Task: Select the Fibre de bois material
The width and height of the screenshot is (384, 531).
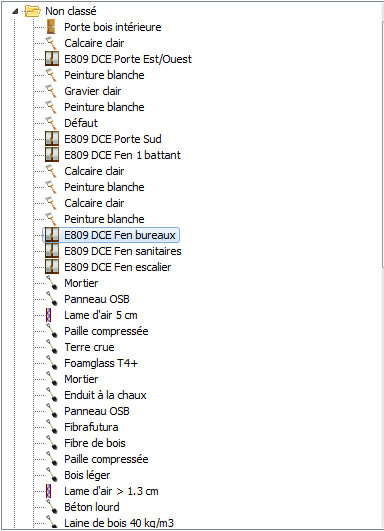Action: point(95,443)
